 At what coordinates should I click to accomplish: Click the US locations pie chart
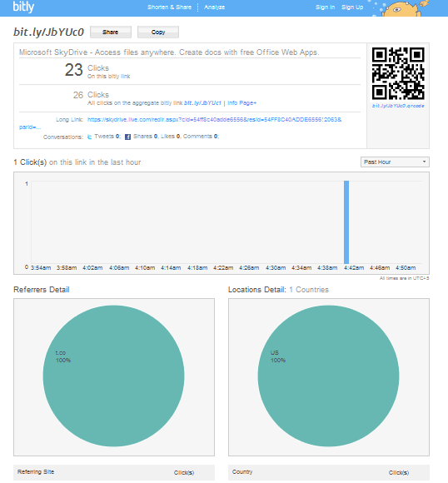click(x=328, y=376)
